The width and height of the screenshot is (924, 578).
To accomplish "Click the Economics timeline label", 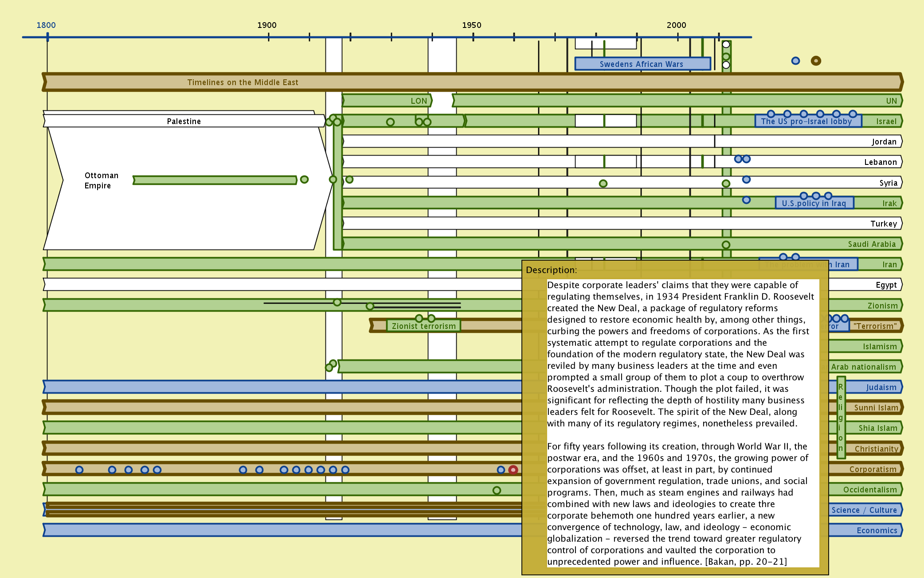I will pos(877,531).
